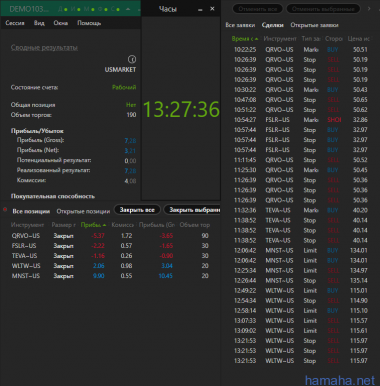
Task: Switch to the Сделки tab
Action: click(273, 25)
